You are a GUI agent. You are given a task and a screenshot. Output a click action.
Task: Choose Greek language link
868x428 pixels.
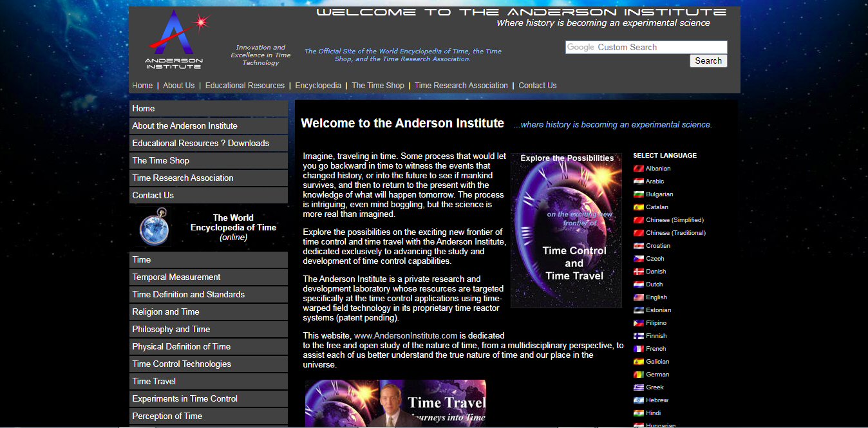click(655, 387)
